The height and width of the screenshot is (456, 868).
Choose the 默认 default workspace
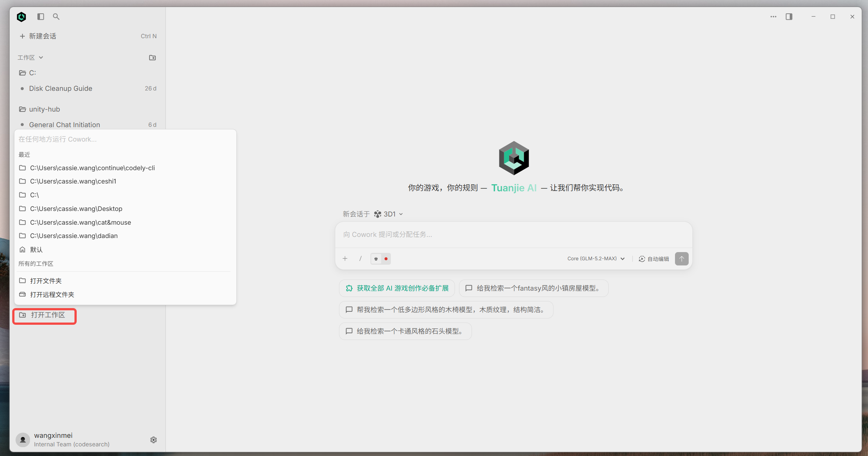(125, 250)
